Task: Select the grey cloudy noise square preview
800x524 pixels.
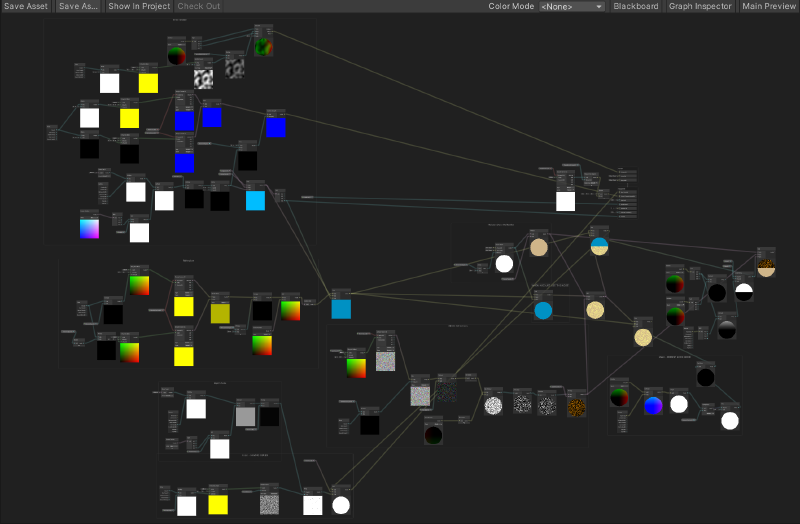Action: [235, 68]
